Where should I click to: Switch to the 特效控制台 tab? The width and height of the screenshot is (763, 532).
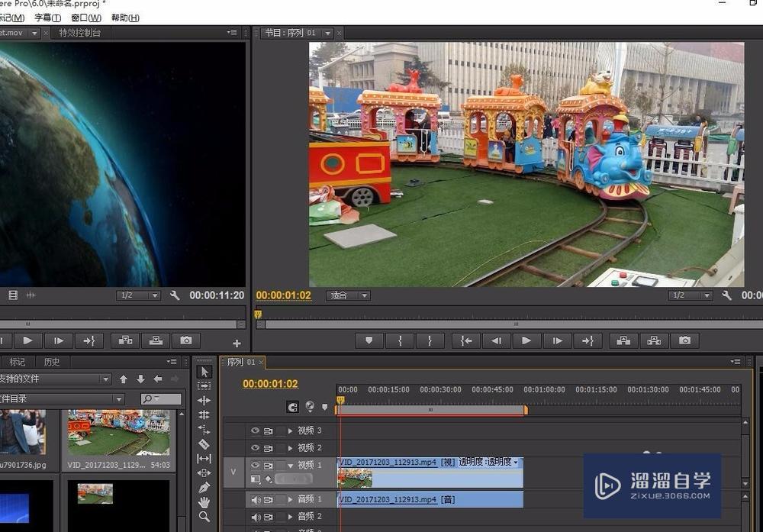coord(80,33)
